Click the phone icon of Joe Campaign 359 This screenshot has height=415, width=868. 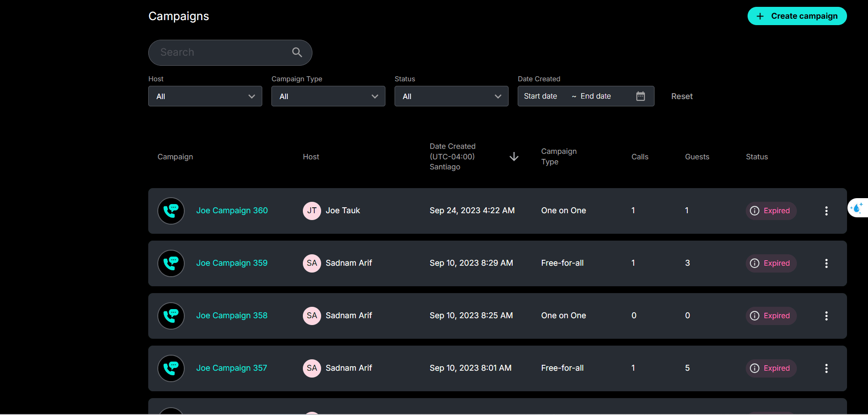[x=171, y=263]
